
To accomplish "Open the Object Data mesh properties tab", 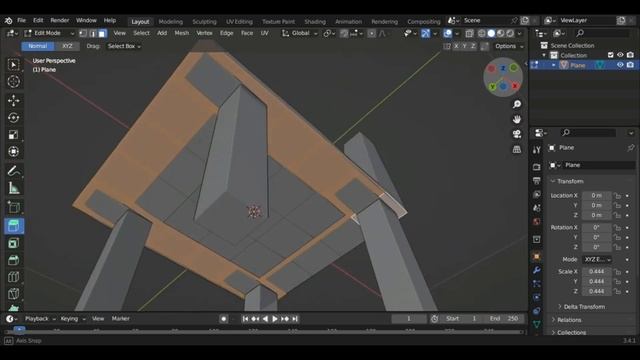I will pos(537,324).
